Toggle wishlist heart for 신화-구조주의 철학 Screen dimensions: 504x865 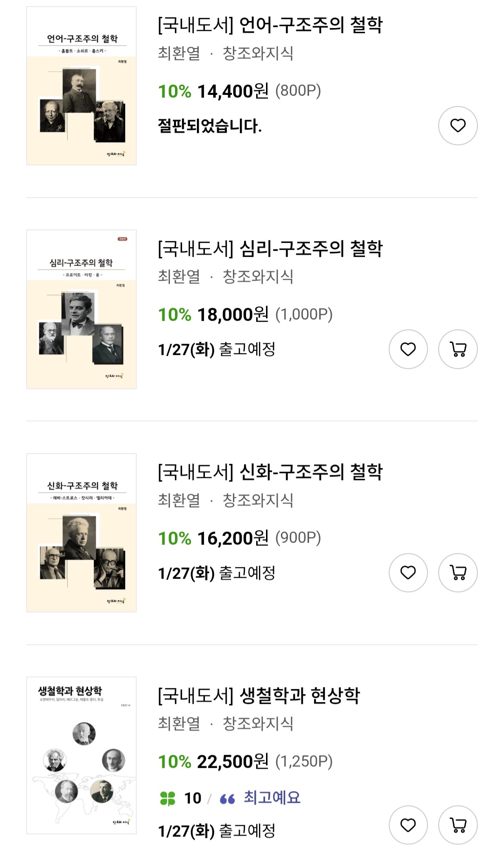point(408,573)
